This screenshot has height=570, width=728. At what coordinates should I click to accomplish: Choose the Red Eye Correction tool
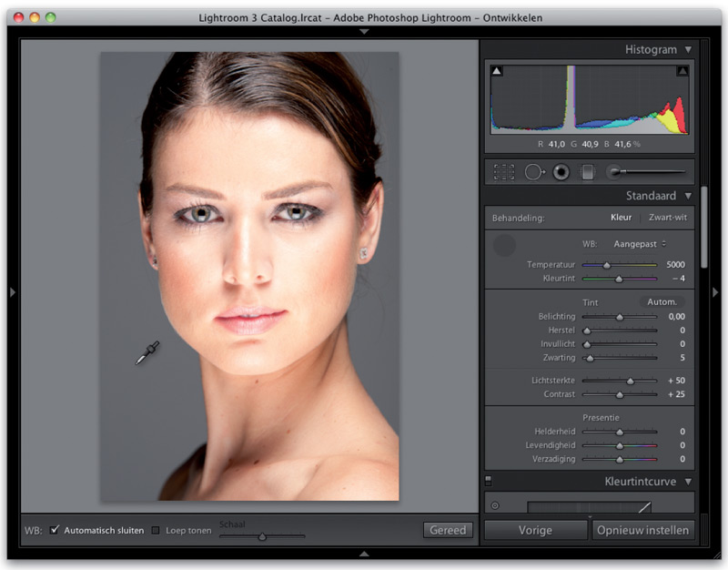561,171
